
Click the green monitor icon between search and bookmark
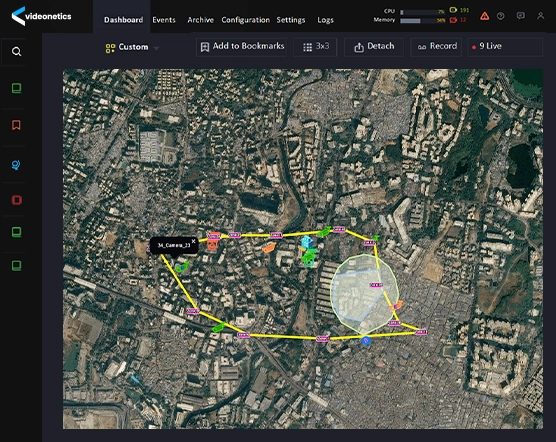[16, 88]
